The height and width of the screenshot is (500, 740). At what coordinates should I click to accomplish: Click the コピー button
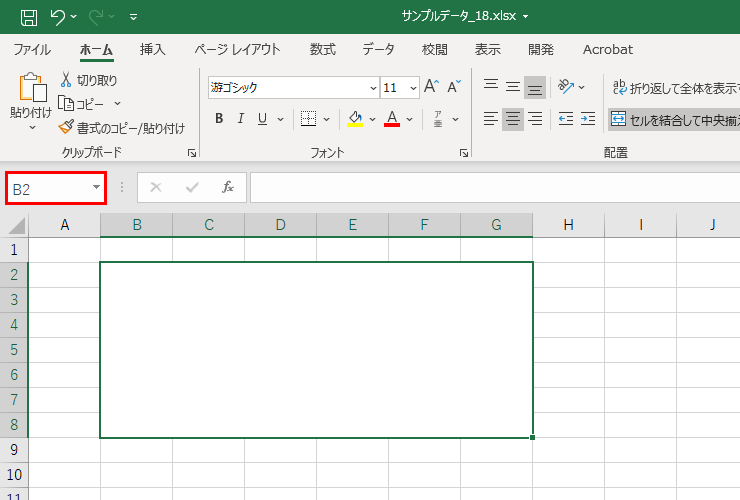click(x=81, y=103)
